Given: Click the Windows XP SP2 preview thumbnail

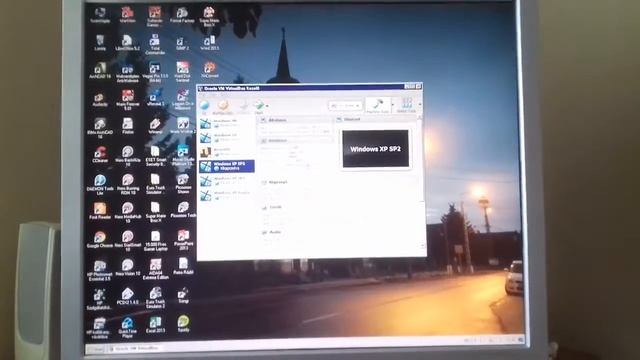Looking at the screenshot, I should tap(376, 149).
